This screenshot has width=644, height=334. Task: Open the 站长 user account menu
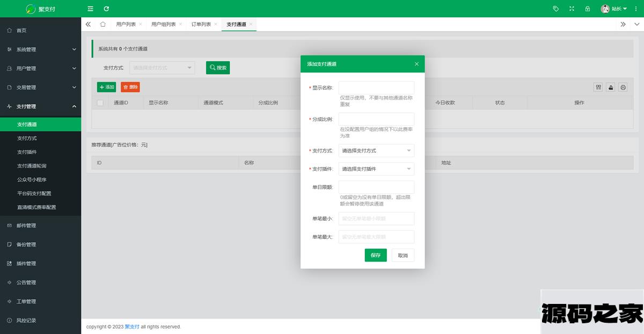614,9
